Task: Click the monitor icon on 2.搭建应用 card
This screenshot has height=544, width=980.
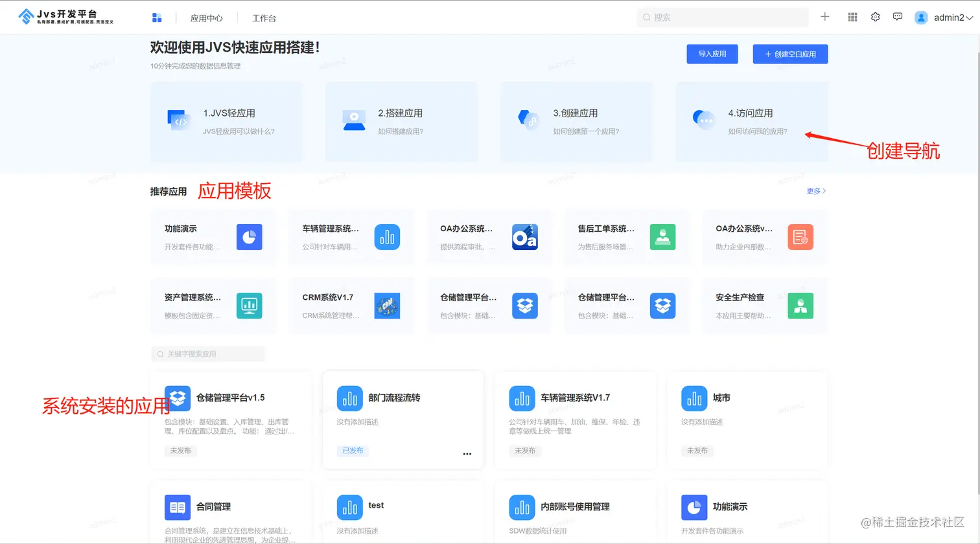Action: coord(354,120)
